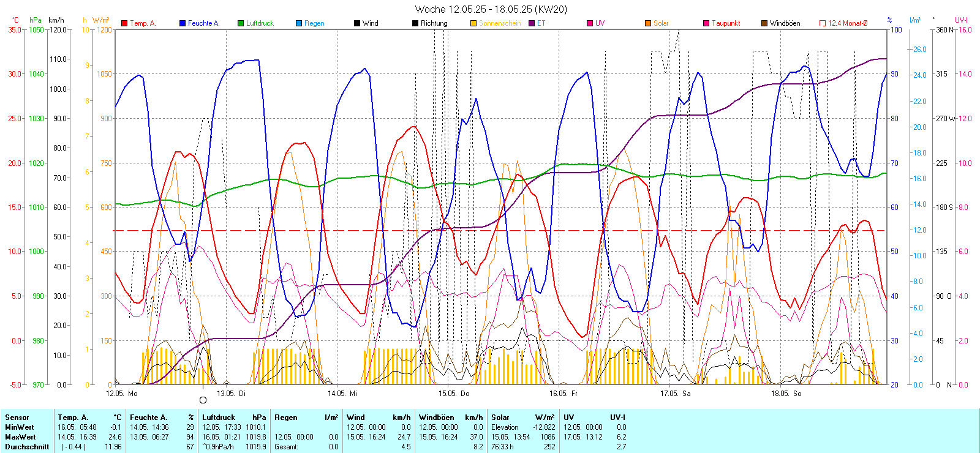The width and height of the screenshot is (980, 453).
Task: Click the purple ET legend marker
Action: tap(532, 23)
